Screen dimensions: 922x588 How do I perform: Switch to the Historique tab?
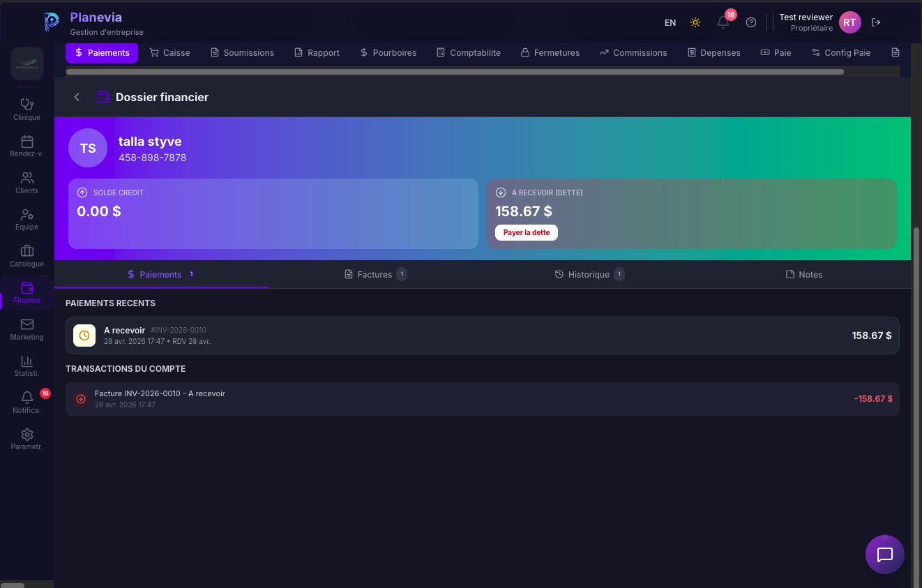click(589, 274)
